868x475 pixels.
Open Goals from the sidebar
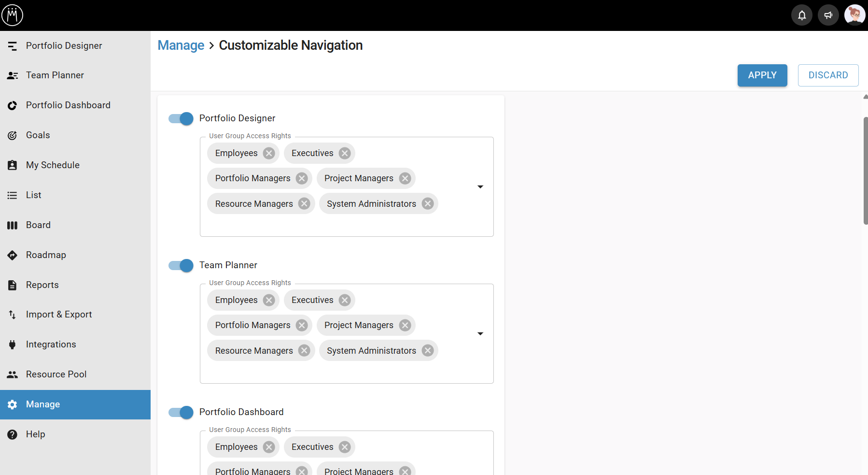click(x=75, y=135)
